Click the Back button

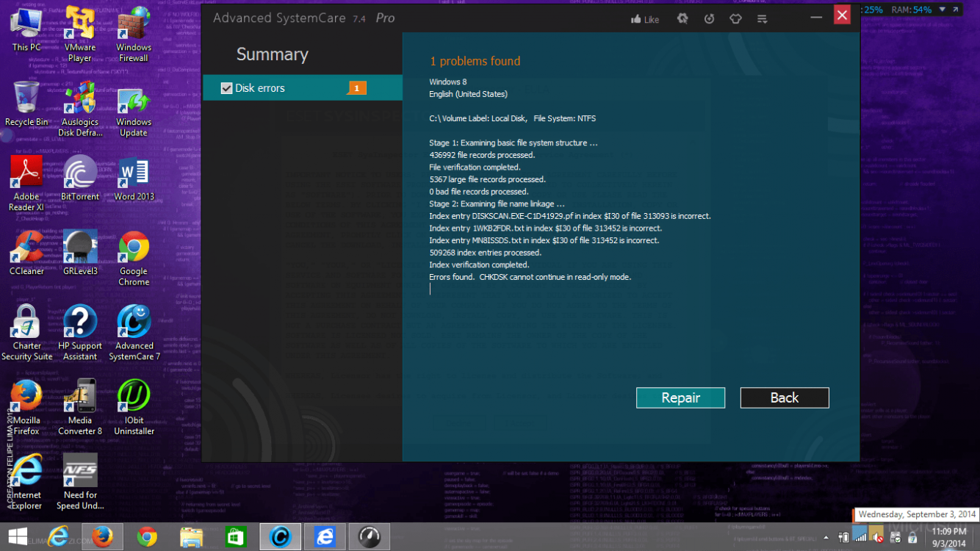pos(785,397)
